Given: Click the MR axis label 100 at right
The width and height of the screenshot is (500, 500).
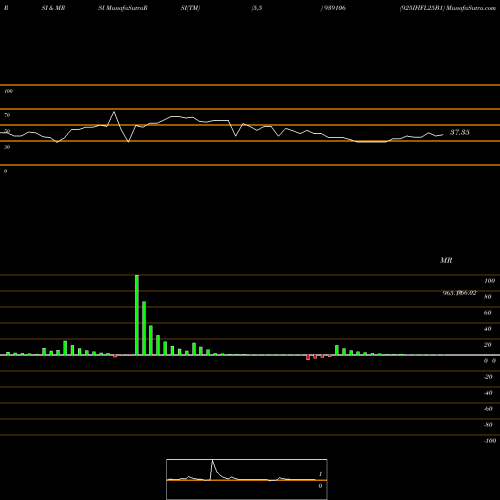Looking at the screenshot, I should click(489, 281).
